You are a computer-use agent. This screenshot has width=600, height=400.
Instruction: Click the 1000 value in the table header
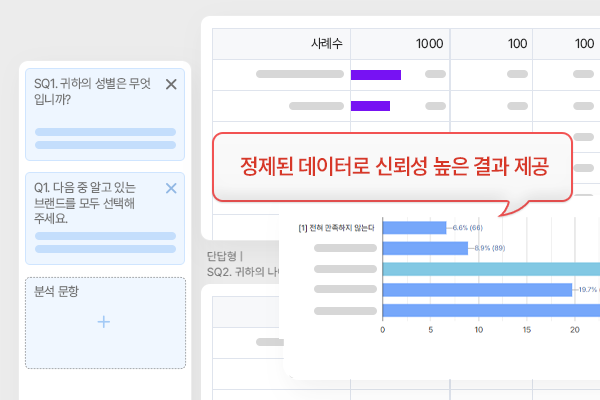429,44
